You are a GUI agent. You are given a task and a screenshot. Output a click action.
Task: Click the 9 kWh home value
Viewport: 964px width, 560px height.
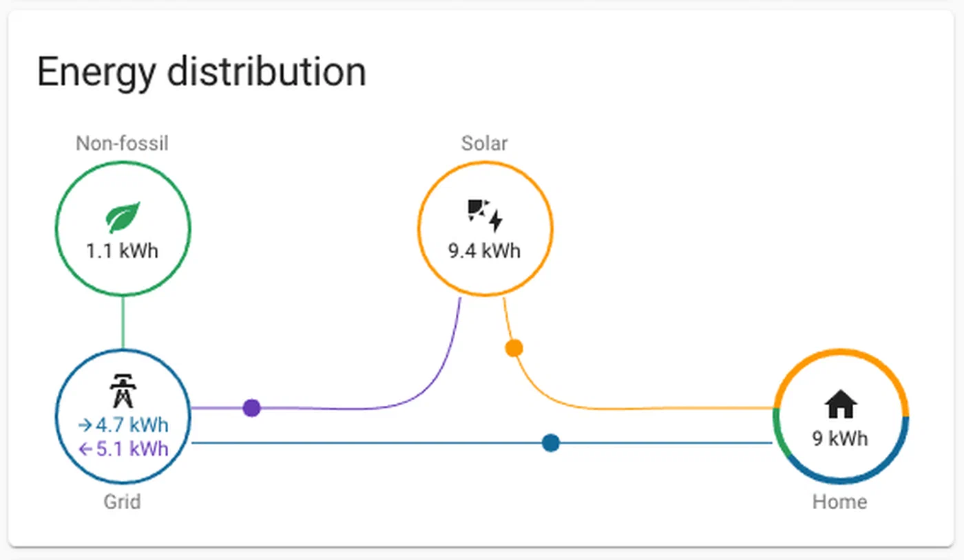840,438
